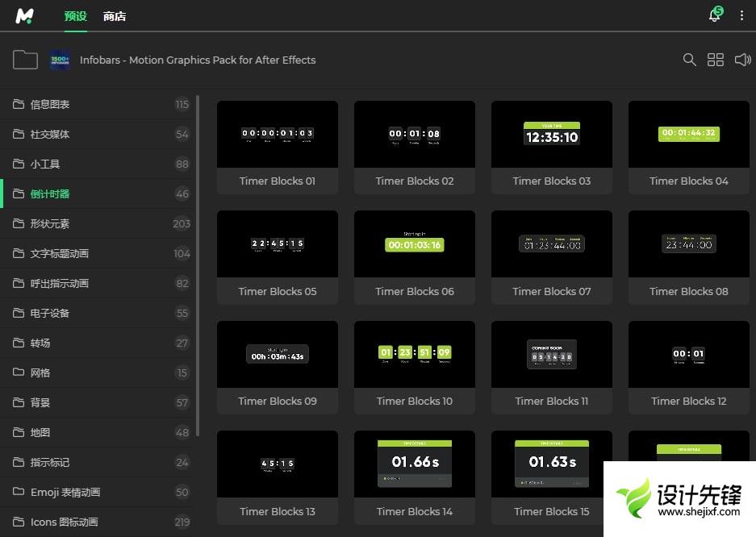Click the M logo in top-left corner

pyautogui.click(x=25, y=16)
